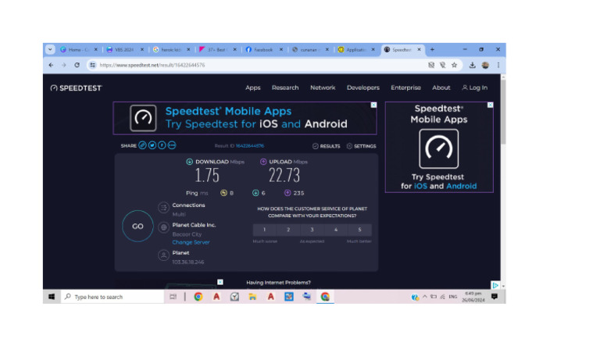Click the Speedtest logo in the header

pyautogui.click(x=76, y=88)
